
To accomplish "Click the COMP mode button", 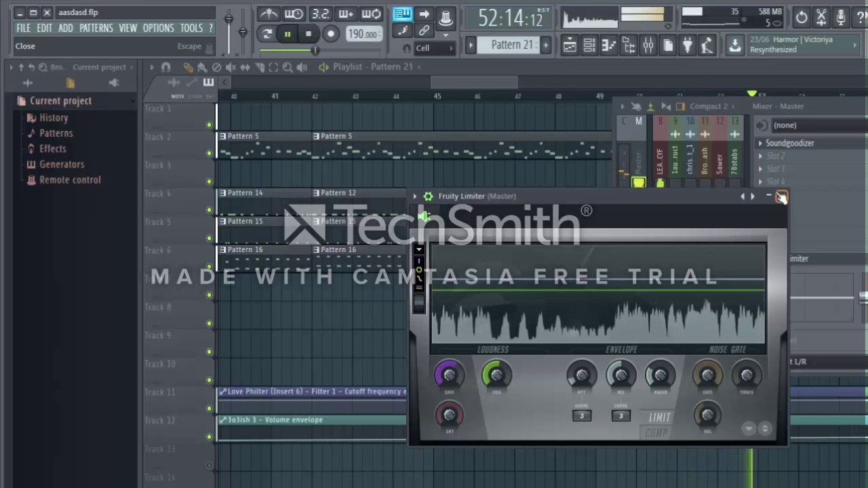I will 656,432.
